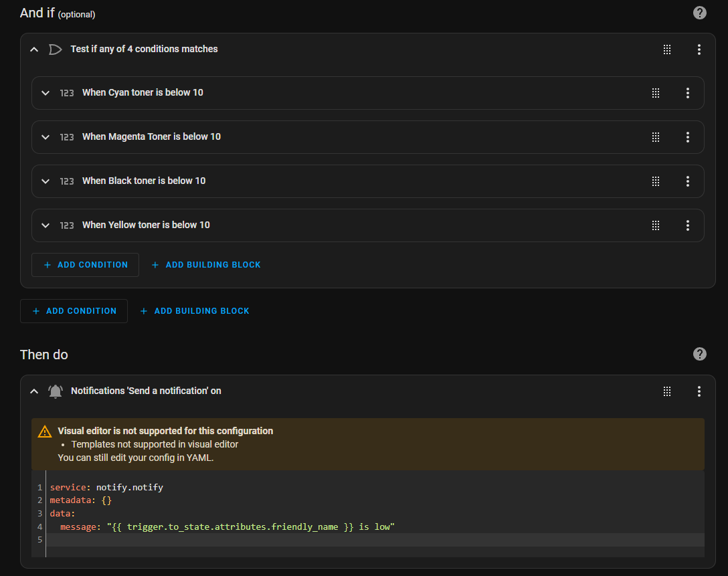Screen dimensions: 728x576
Task: Click ADD CONDITION inside the OR block
Action: point(85,264)
